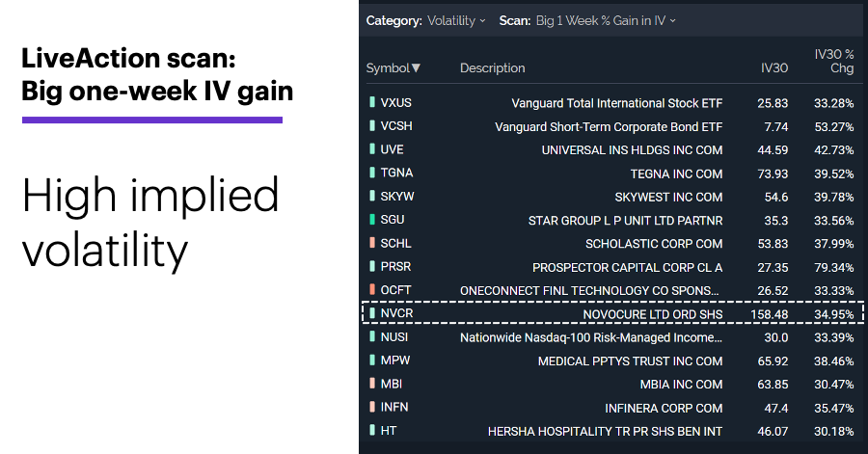Screen dimensions: 868x454
Task: Click the UVE symbol entry
Action: 392,149
